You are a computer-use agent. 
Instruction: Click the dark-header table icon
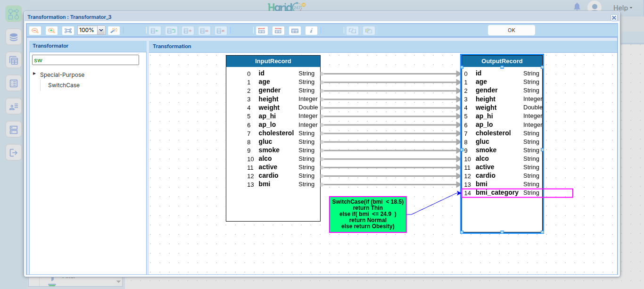pyautogui.click(x=295, y=30)
